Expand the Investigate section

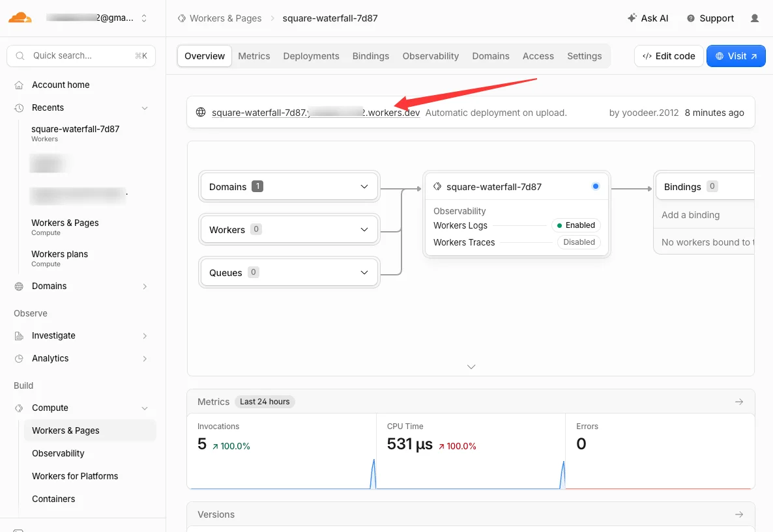click(145, 336)
